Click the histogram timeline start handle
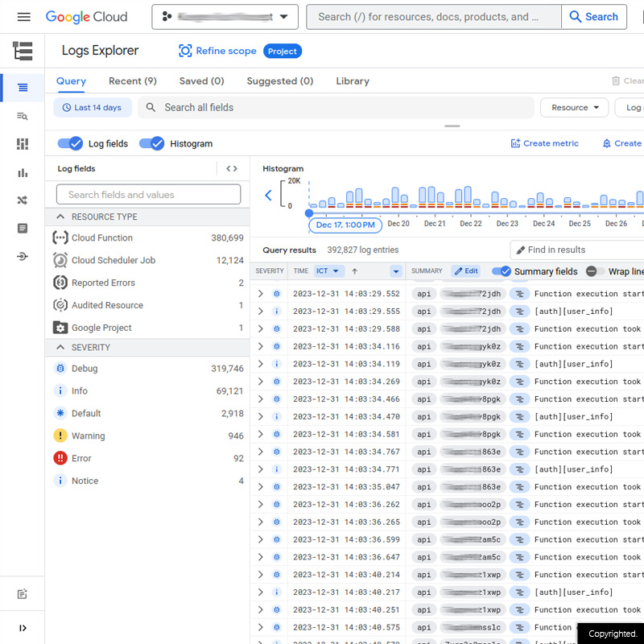 [x=309, y=213]
